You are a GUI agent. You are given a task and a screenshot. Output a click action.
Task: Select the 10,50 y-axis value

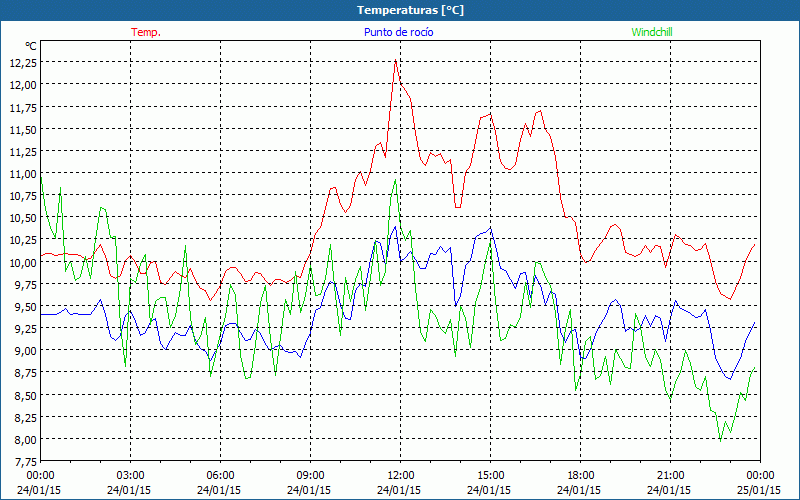tap(23, 218)
